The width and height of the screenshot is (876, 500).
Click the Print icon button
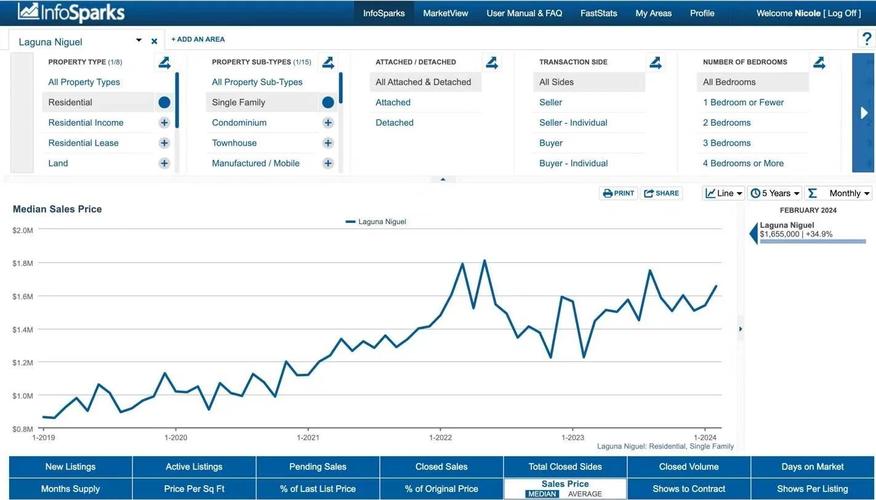click(618, 193)
